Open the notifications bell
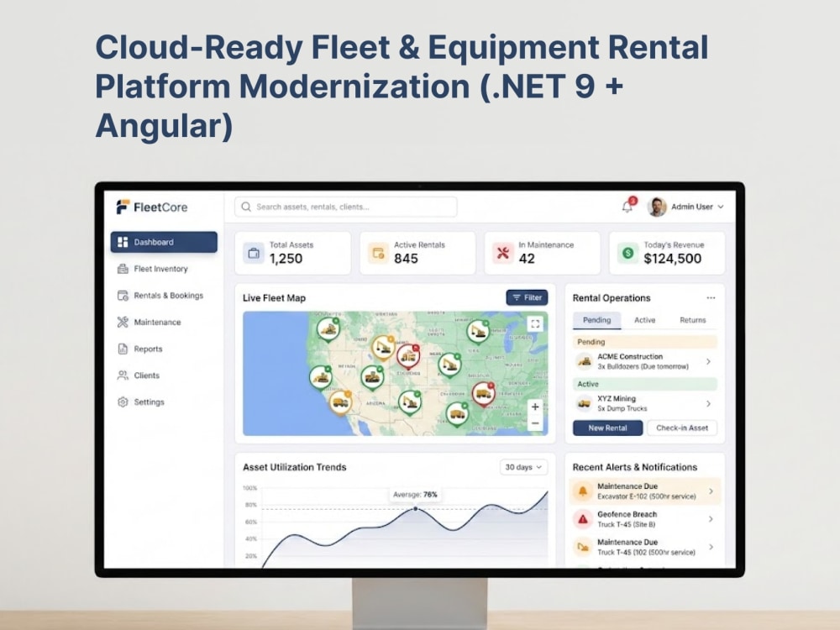The image size is (840, 630). point(627,207)
